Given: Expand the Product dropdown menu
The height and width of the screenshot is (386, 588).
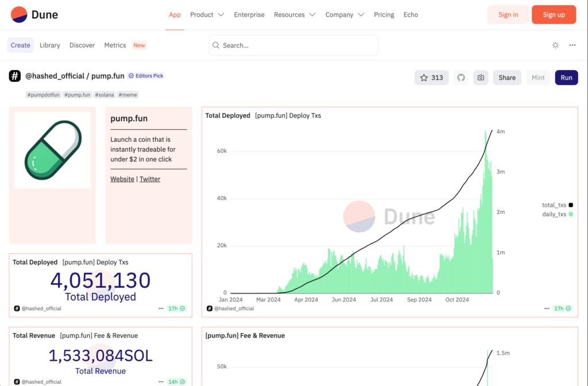Looking at the screenshot, I should point(207,14).
